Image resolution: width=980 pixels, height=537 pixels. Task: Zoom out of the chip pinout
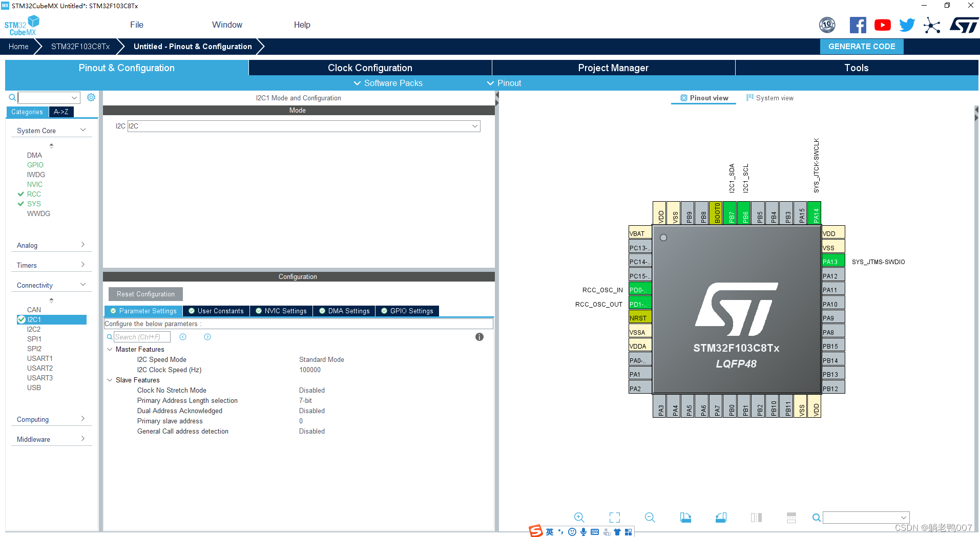coord(650,518)
